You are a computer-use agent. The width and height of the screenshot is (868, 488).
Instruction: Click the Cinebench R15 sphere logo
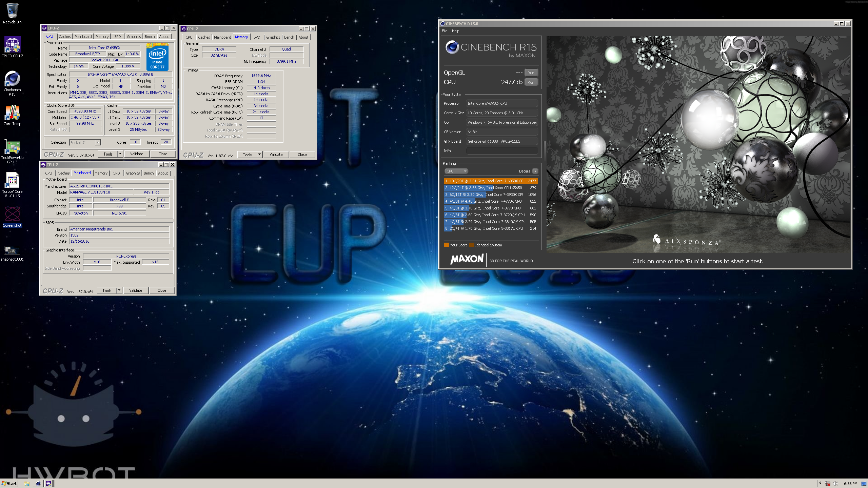452,47
